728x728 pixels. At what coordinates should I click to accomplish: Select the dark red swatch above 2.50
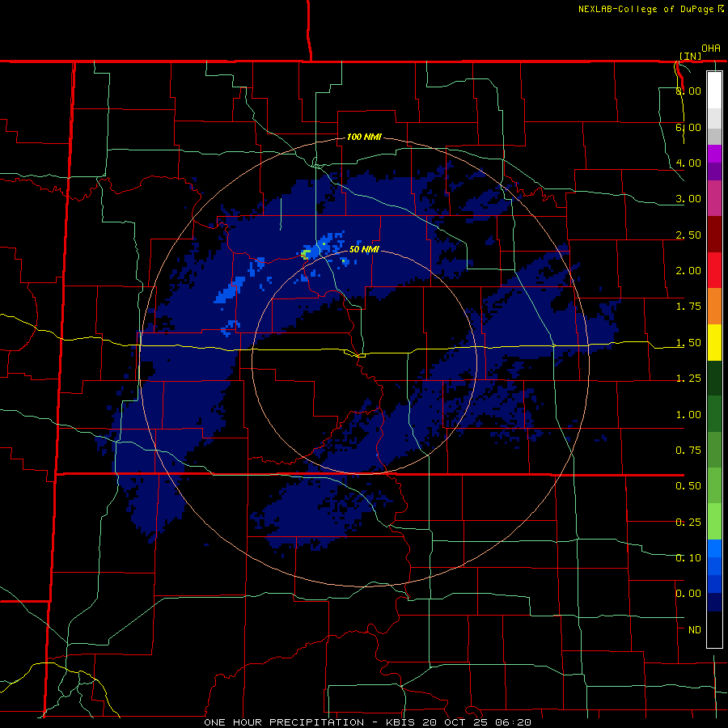714,235
